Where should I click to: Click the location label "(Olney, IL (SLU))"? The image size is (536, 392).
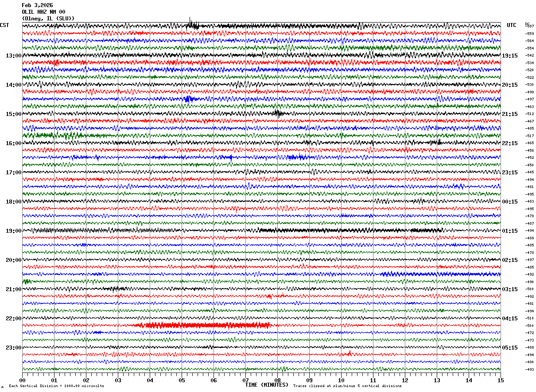coord(48,19)
